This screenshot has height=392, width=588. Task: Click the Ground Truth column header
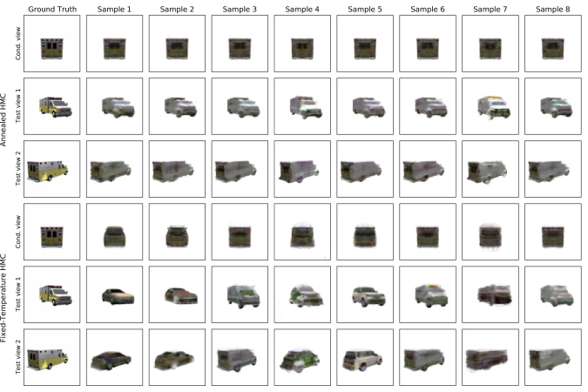pyautogui.click(x=52, y=9)
